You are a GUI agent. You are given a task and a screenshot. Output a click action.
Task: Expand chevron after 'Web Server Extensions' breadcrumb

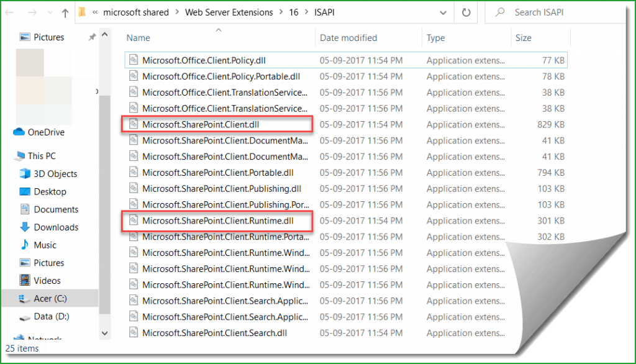point(281,12)
